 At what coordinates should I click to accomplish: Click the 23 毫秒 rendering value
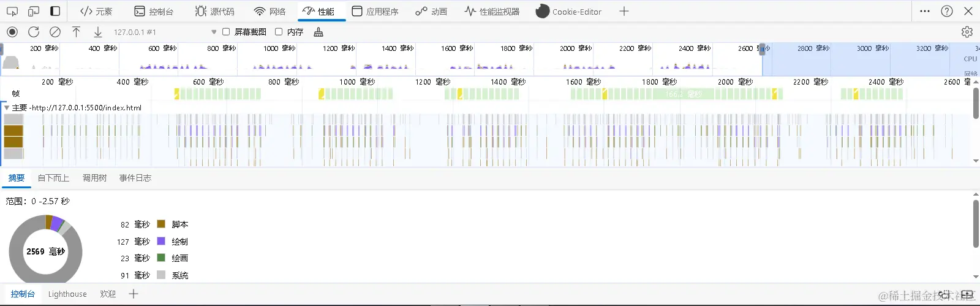[135, 258]
